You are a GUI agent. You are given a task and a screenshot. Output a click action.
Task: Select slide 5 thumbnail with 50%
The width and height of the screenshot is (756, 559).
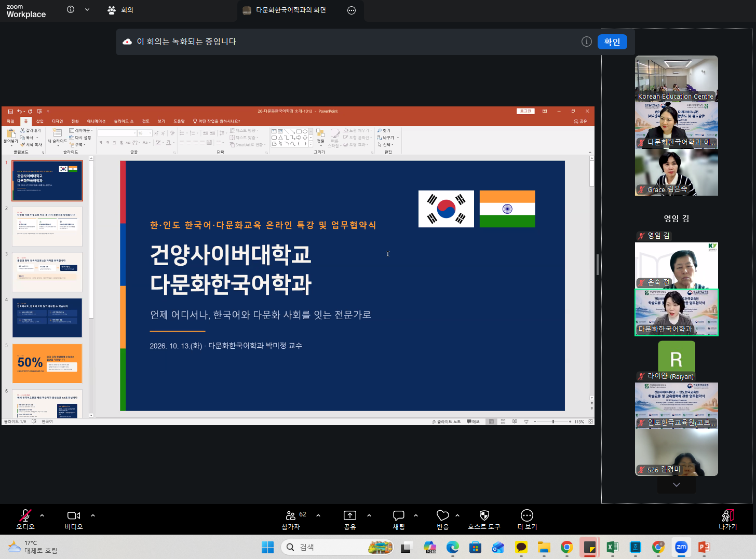point(47,363)
